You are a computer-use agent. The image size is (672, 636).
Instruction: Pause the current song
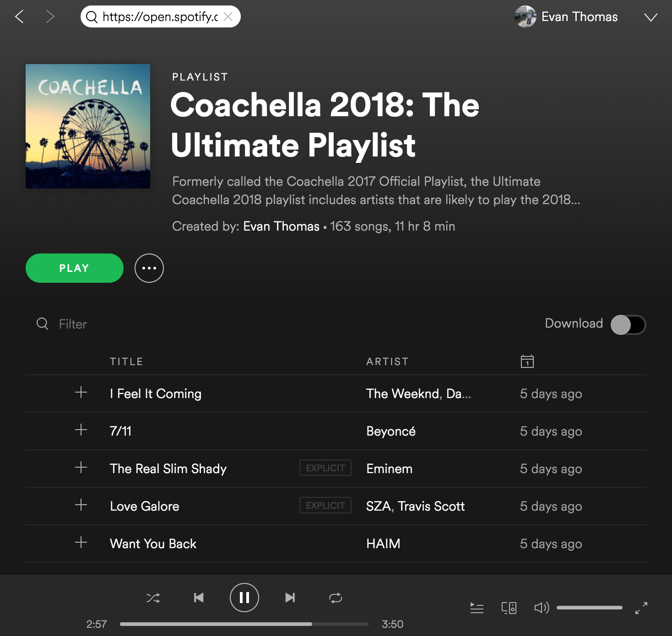(x=244, y=598)
